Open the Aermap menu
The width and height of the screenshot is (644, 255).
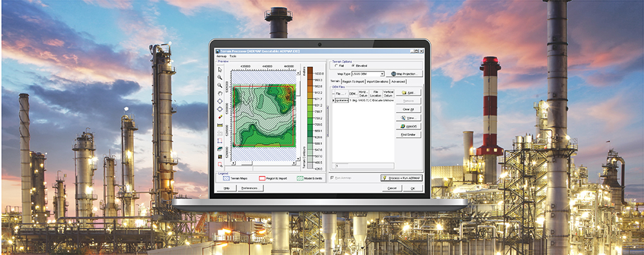[x=221, y=56]
